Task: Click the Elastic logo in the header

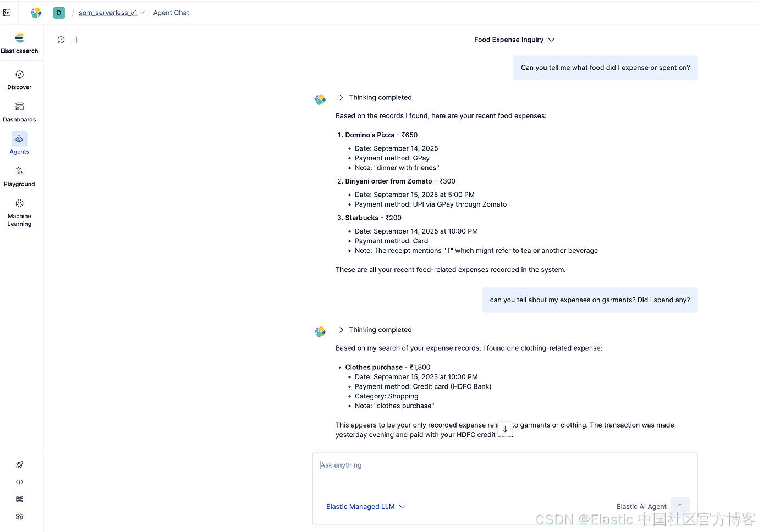Action: [x=36, y=13]
